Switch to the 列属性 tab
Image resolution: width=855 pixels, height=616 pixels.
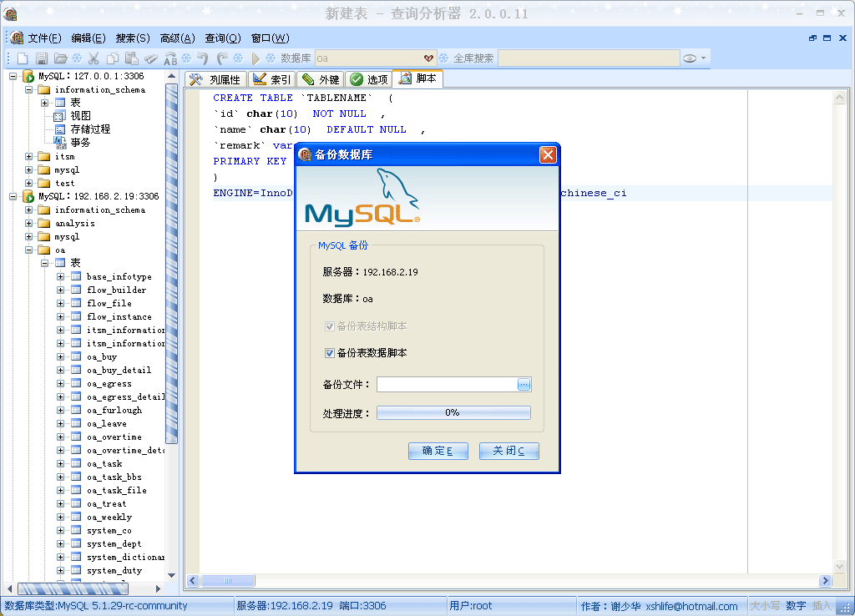(215, 79)
